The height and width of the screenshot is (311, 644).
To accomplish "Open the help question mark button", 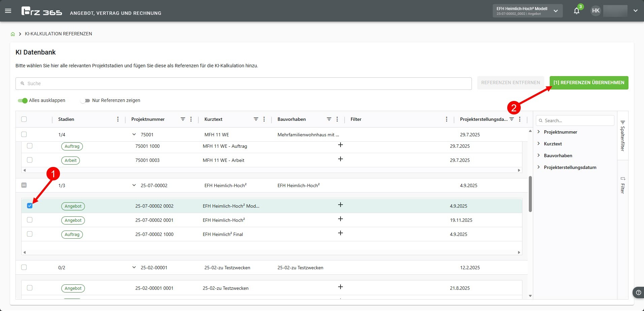I will click(638, 292).
